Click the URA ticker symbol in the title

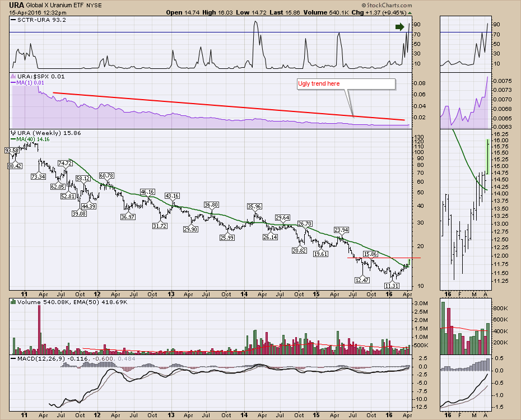17,5
